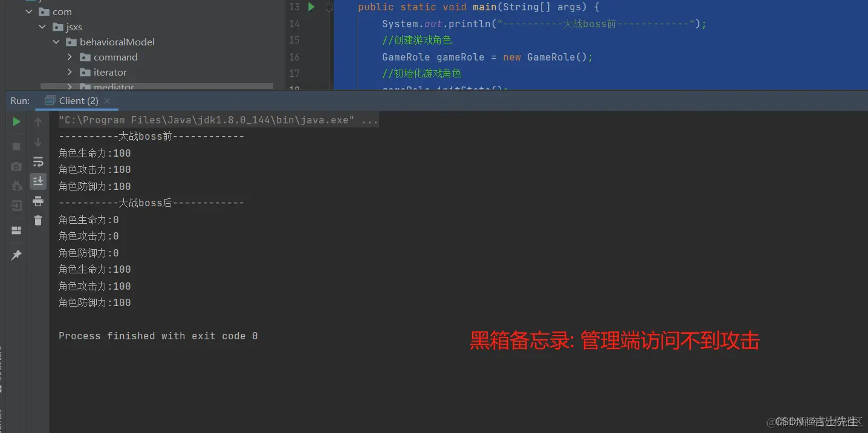Image resolution: width=868 pixels, height=433 pixels.
Task: Click the up arrow to previous occurrence
Action: click(x=38, y=122)
